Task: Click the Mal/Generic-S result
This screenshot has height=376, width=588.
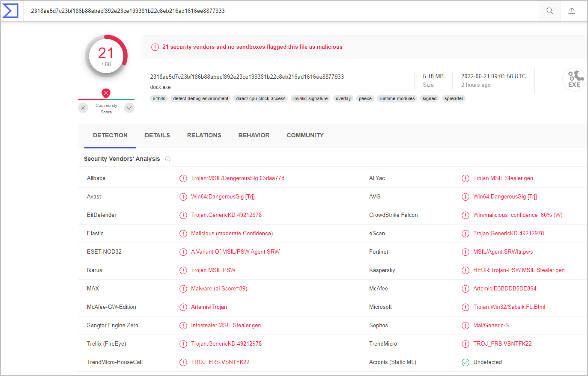Action: coord(491,325)
